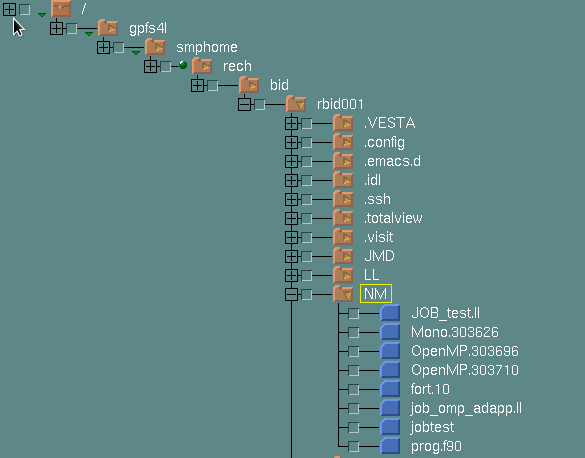Viewport: 585px width, 458px height.
Task: Select the jobtest file label
Action: (432, 427)
